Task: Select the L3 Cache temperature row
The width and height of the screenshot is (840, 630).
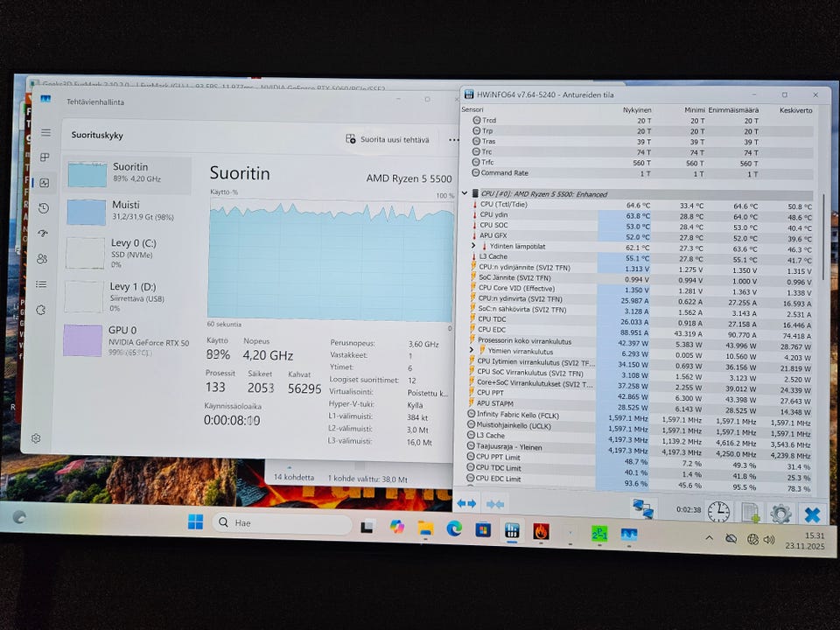Action: [x=640, y=257]
